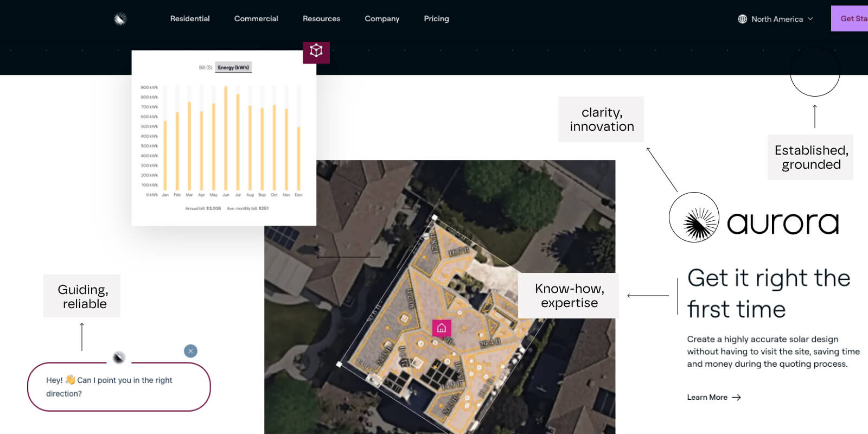The width and height of the screenshot is (868, 434).
Task: Click the chat bot sunburst avatar
Action: point(119,358)
